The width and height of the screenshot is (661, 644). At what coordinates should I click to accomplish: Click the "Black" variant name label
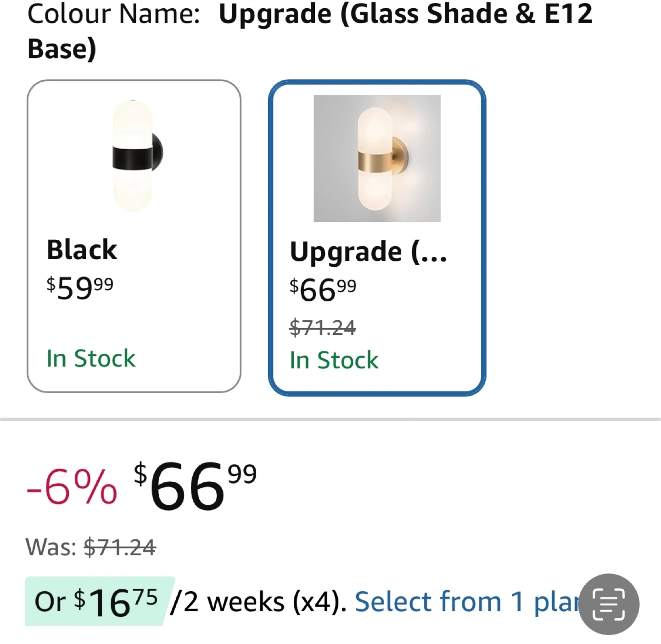click(82, 250)
